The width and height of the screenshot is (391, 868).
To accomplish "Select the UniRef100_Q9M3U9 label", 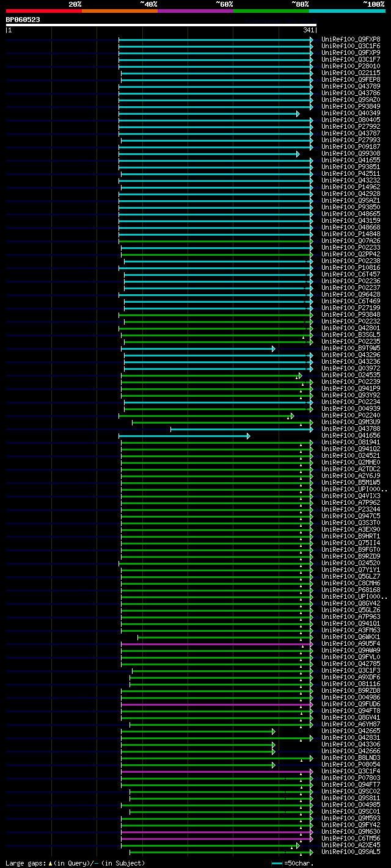I will tap(351, 422).
